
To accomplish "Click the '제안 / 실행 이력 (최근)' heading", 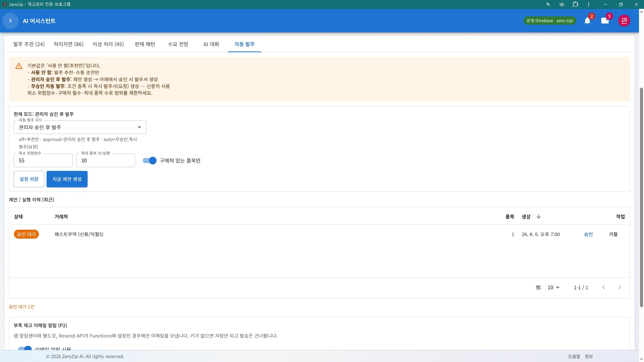I will pos(31,200).
